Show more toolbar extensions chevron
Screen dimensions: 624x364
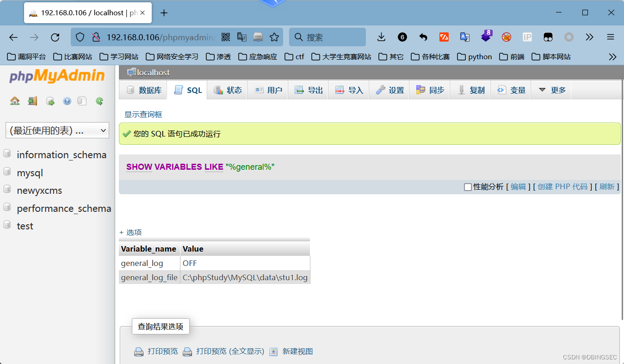pos(589,37)
